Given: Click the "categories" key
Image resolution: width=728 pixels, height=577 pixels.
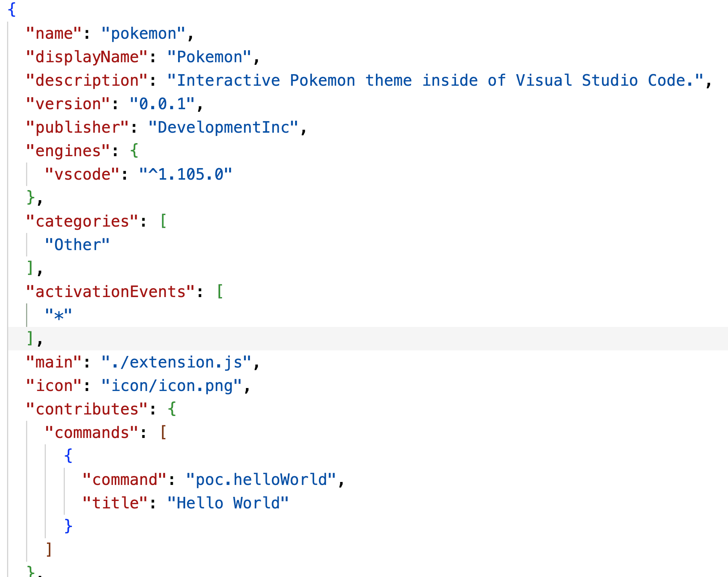Looking at the screenshot, I should click(82, 222).
